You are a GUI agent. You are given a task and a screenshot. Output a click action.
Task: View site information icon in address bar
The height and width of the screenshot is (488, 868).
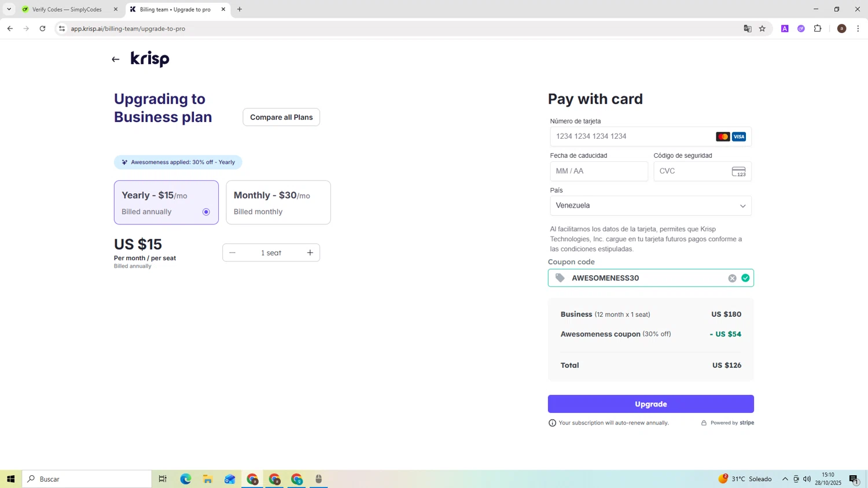(x=62, y=28)
